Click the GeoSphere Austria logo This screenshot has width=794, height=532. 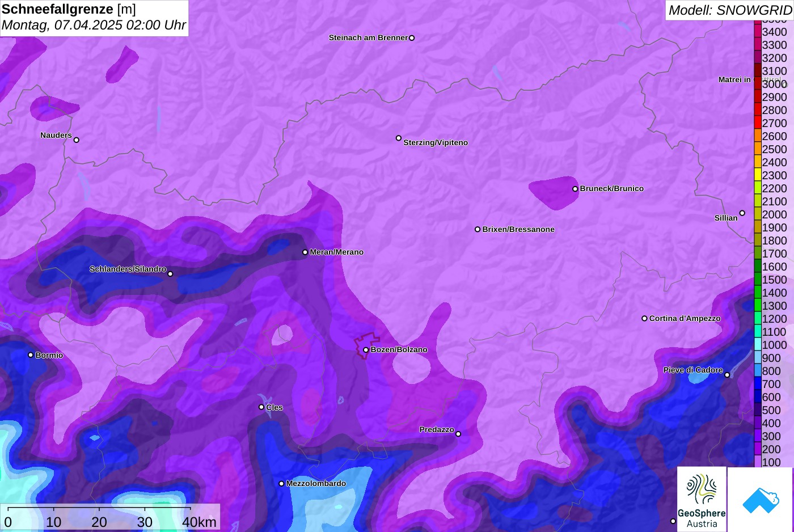[x=702, y=499]
